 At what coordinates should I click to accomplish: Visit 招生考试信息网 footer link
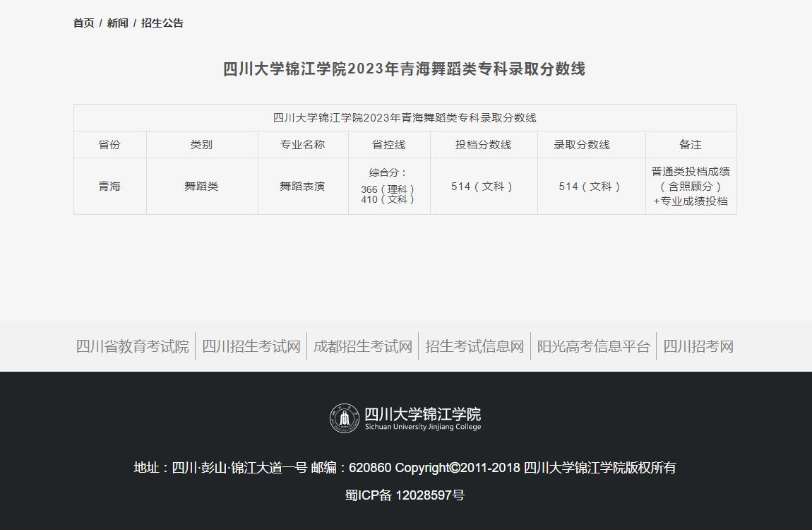point(474,346)
